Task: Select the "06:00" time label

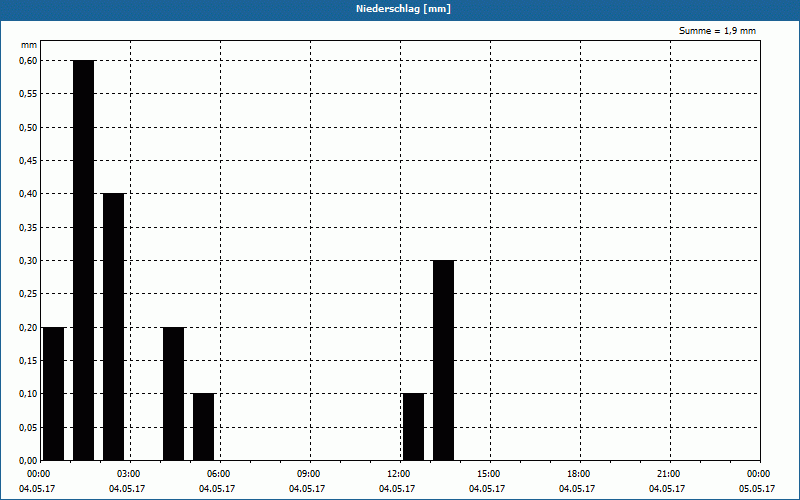Action: pyautogui.click(x=219, y=474)
